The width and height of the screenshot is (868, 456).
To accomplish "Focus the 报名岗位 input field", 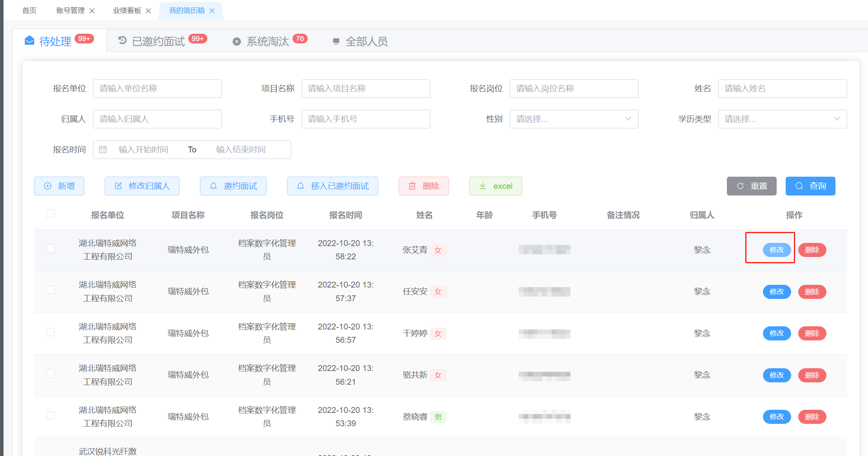I will 574,89.
